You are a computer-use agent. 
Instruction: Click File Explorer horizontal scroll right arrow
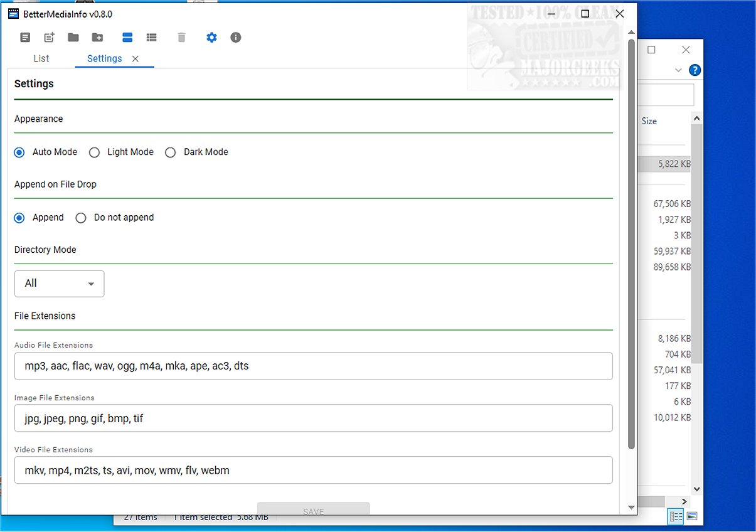coord(686,501)
